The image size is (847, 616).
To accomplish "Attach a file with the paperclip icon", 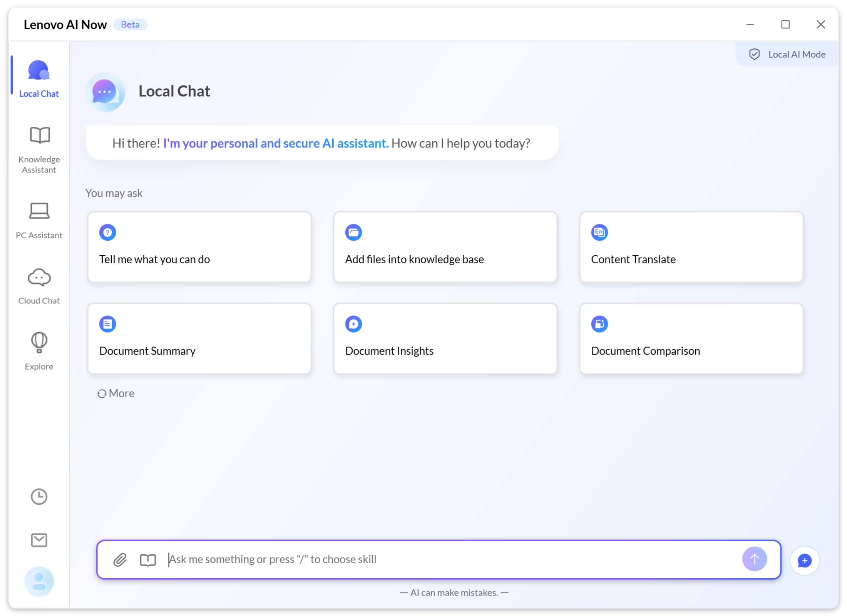I will [120, 559].
